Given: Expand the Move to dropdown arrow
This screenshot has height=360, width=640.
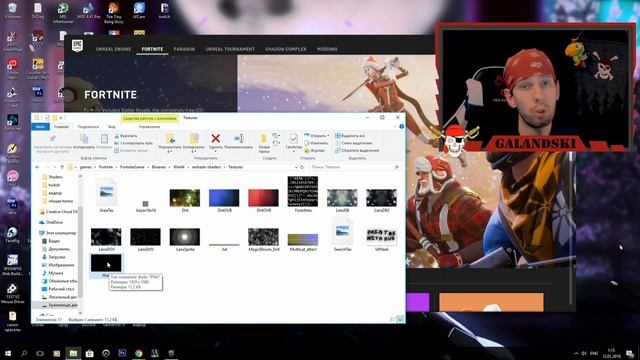Looking at the screenshot, I should tap(170, 151).
